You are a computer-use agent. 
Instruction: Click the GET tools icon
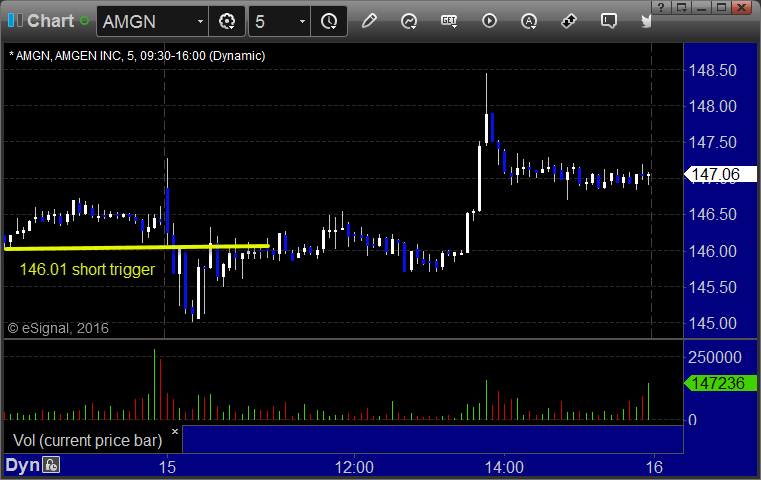pyautogui.click(x=449, y=21)
